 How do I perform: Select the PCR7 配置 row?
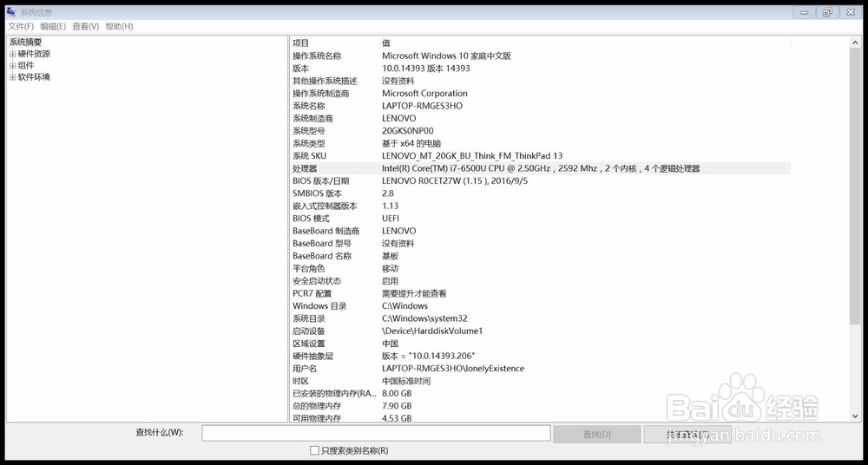tap(540, 293)
